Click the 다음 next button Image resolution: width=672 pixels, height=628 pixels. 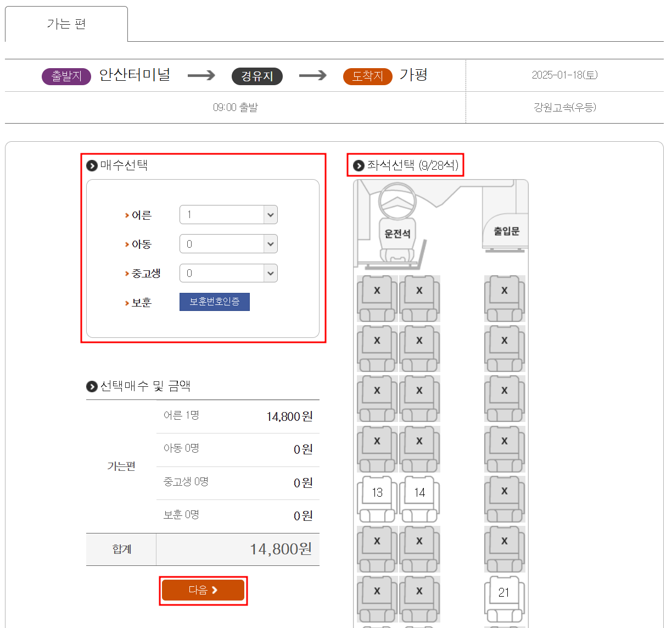[203, 590]
